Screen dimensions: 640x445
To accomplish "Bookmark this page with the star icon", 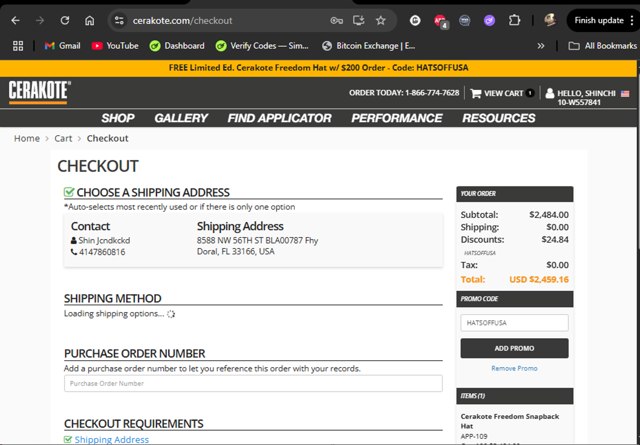I will pos(380,20).
